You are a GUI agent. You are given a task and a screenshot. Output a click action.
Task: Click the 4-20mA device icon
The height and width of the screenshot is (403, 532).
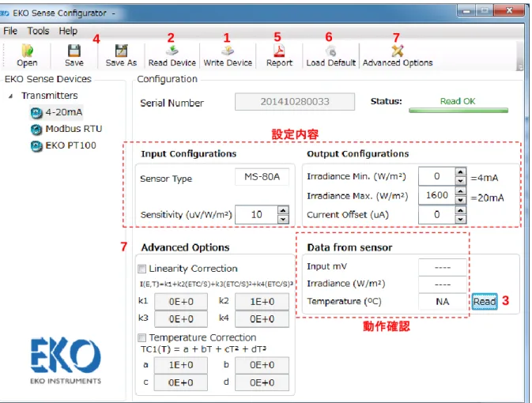[36, 112]
